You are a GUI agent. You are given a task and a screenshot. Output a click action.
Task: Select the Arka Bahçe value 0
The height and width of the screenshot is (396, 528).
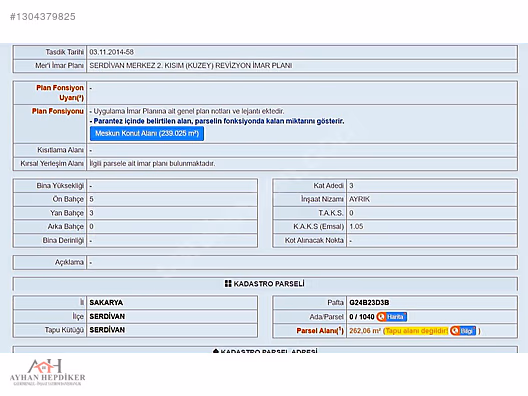click(91, 227)
